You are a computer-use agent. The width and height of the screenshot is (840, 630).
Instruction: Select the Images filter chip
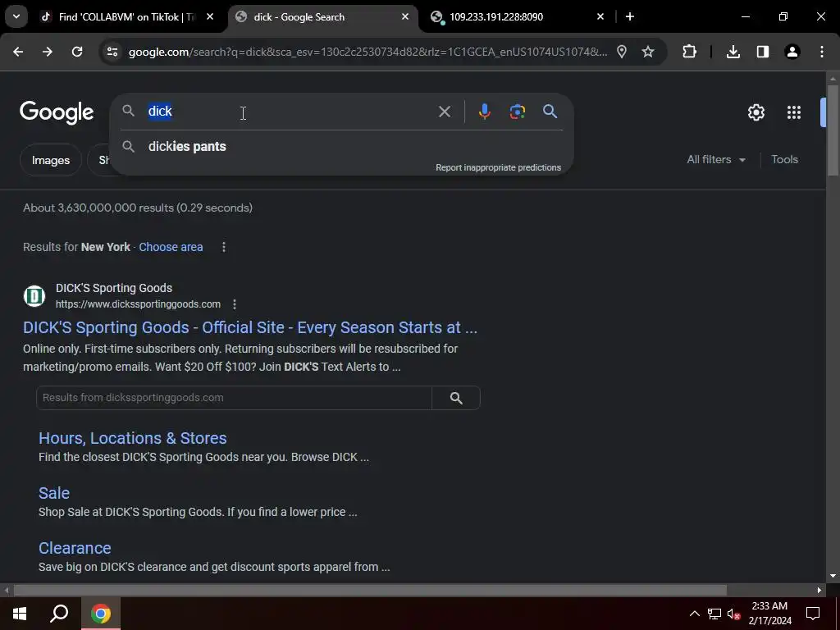50,160
